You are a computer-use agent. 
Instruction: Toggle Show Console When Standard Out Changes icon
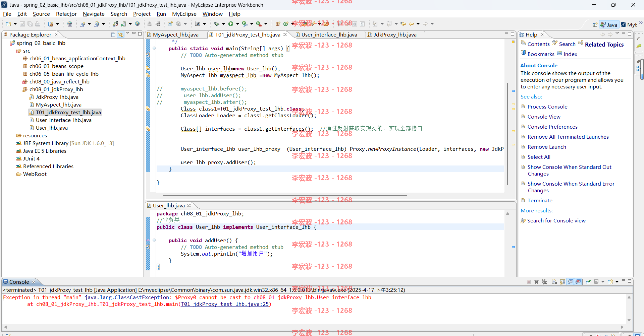point(570,282)
